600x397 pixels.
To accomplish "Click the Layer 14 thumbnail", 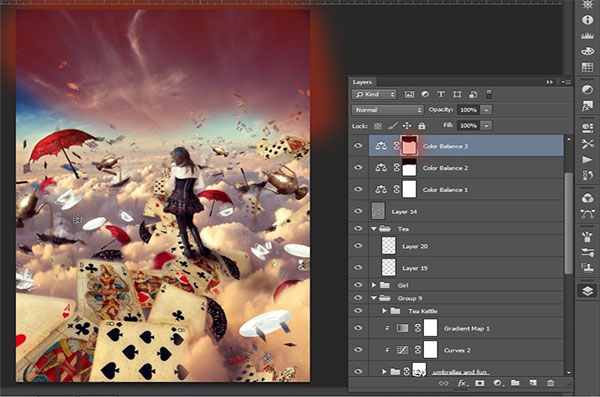I will coord(378,211).
